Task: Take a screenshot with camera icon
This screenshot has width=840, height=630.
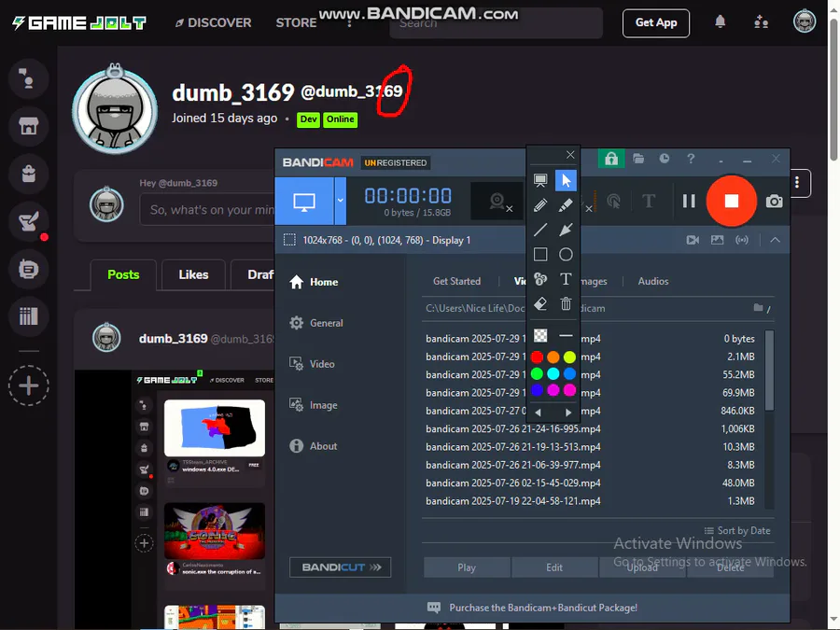Action: 774,202
